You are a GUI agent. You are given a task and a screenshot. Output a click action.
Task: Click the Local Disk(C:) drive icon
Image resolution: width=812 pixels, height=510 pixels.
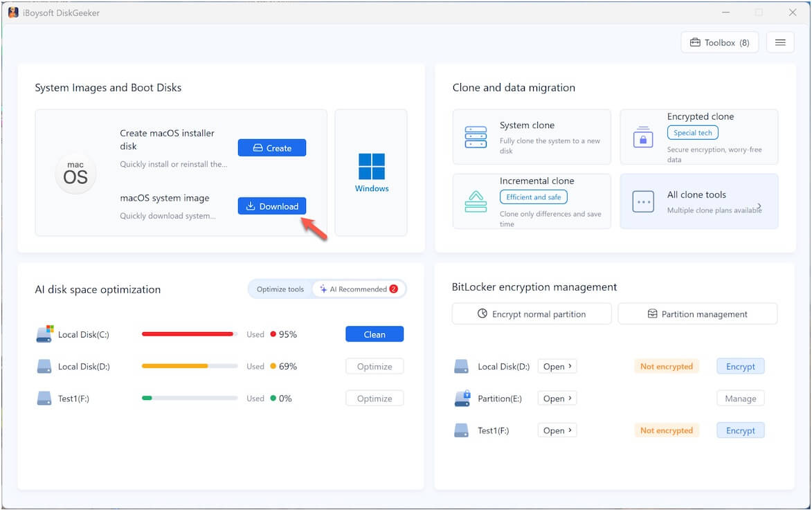coord(44,334)
